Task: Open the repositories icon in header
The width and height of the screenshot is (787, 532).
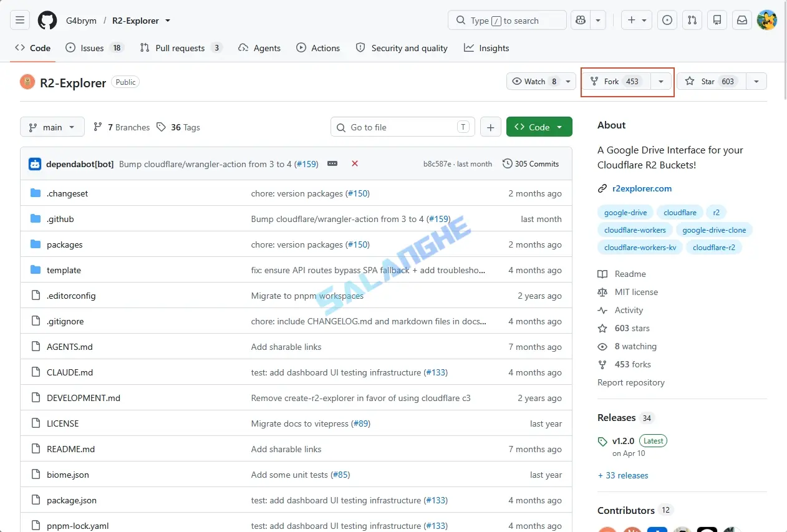Action: click(717, 20)
